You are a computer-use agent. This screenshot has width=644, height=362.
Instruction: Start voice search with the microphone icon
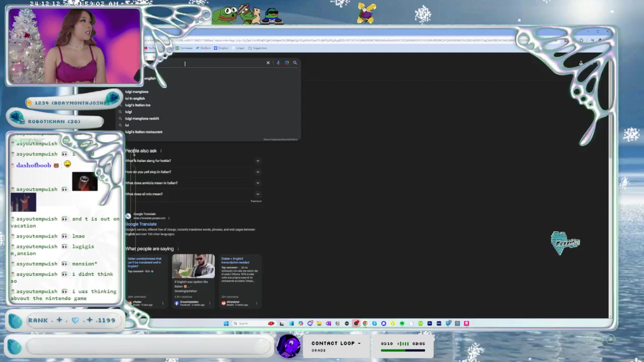(x=278, y=63)
